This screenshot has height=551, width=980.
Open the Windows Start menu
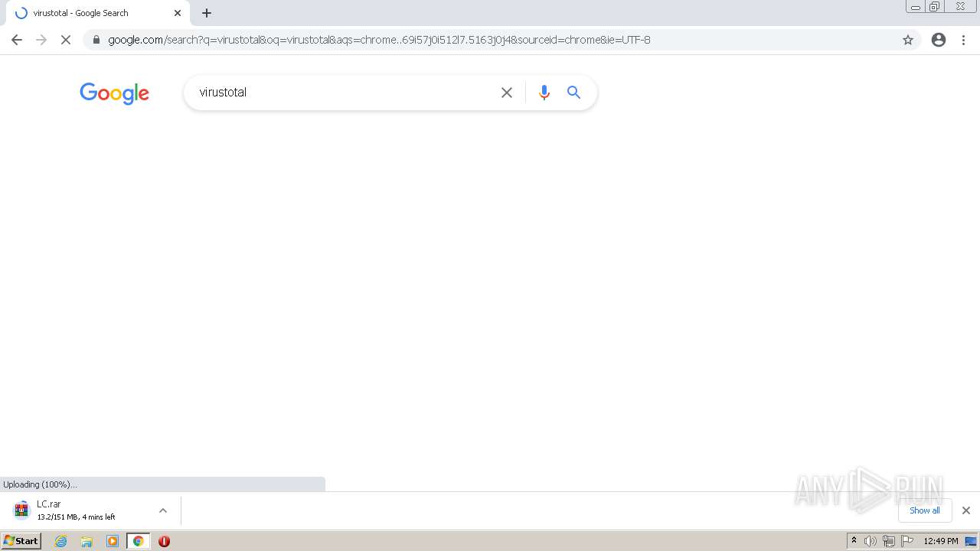click(x=21, y=541)
